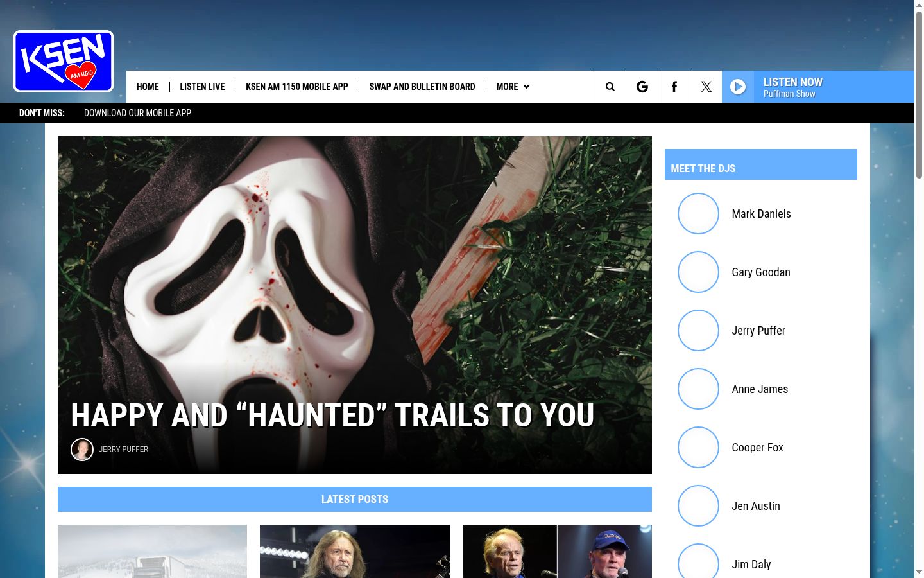The image size is (924, 578).
Task: Click the Meet The DJs header
Action: pos(761,164)
